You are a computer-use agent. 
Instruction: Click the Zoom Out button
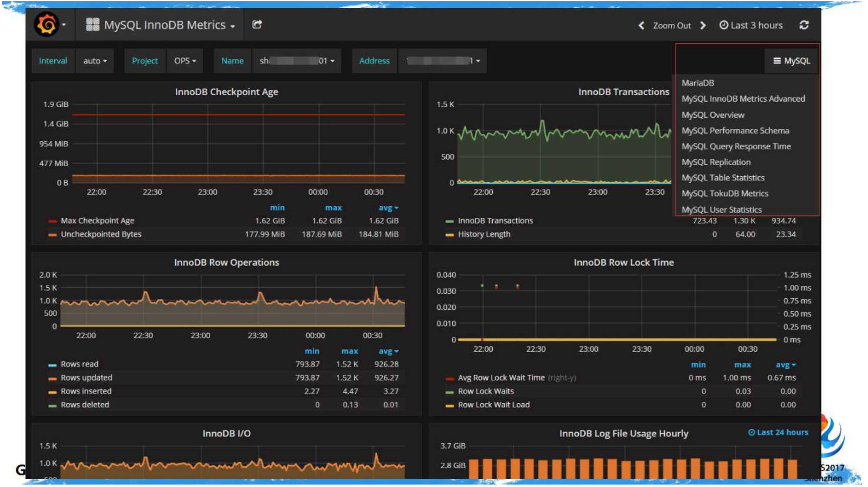click(x=672, y=26)
